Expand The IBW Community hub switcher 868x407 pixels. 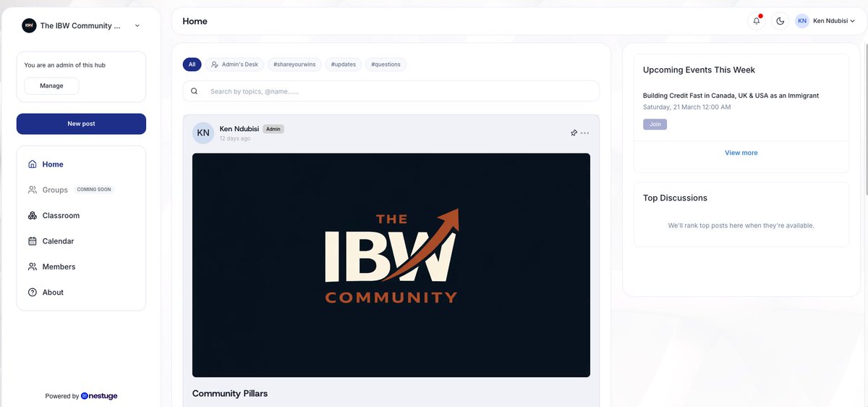click(x=137, y=26)
